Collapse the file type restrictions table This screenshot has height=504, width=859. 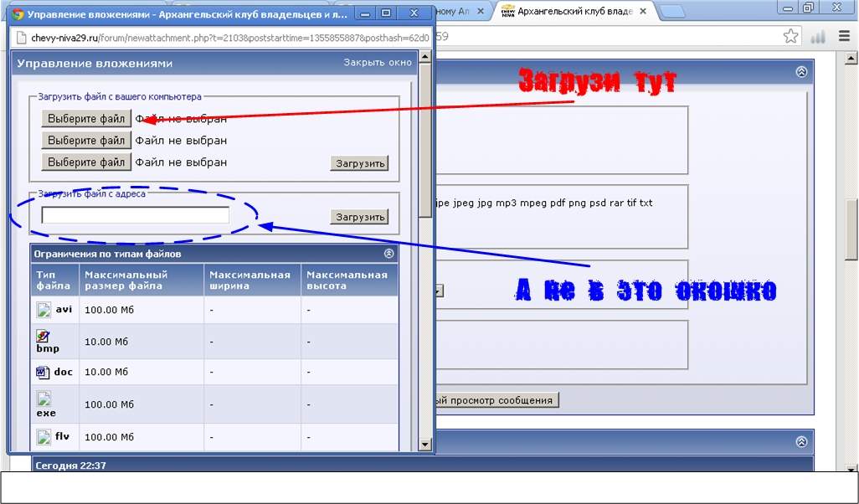tap(388, 253)
